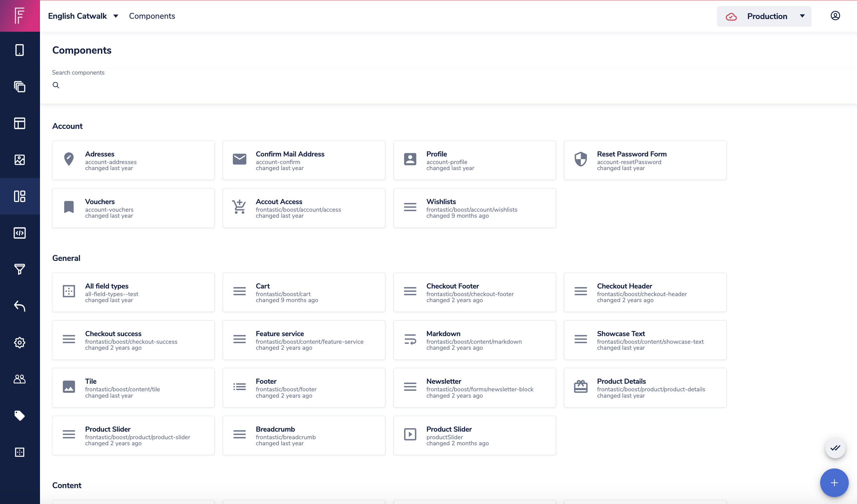Open the Checkout Footer component
The width and height of the screenshot is (857, 504).
pyautogui.click(x=475, y=293)
